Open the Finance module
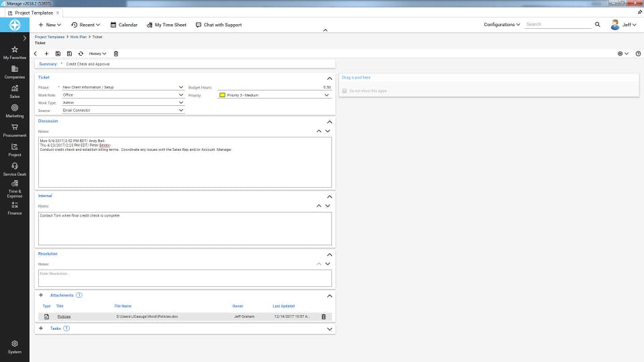 pyautogui.click(x=14, y=208)
